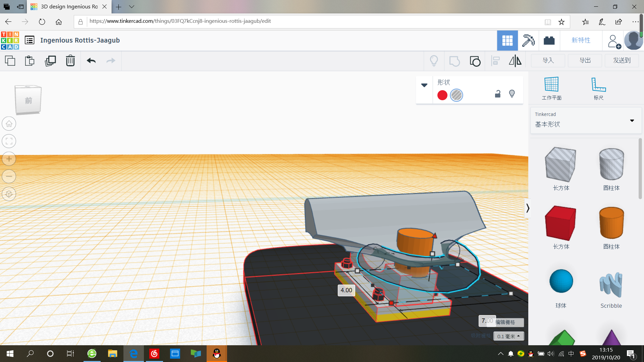Screen dimensions: 644x362
Task: Click the Paste tool icon
Action: pyautogui.click(x=30, y=61)
